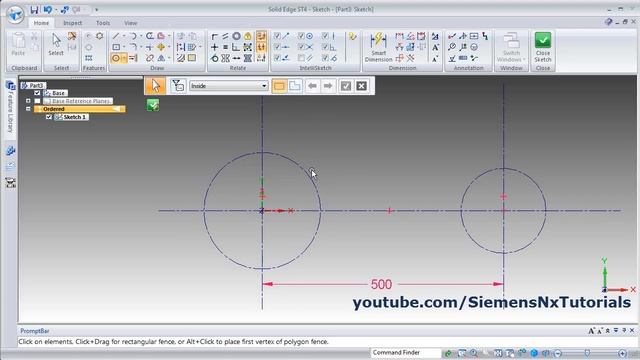This screenshot has width=640, height=360.
Task: Collapse the Ordered tree node
Action: coord(28,109)
